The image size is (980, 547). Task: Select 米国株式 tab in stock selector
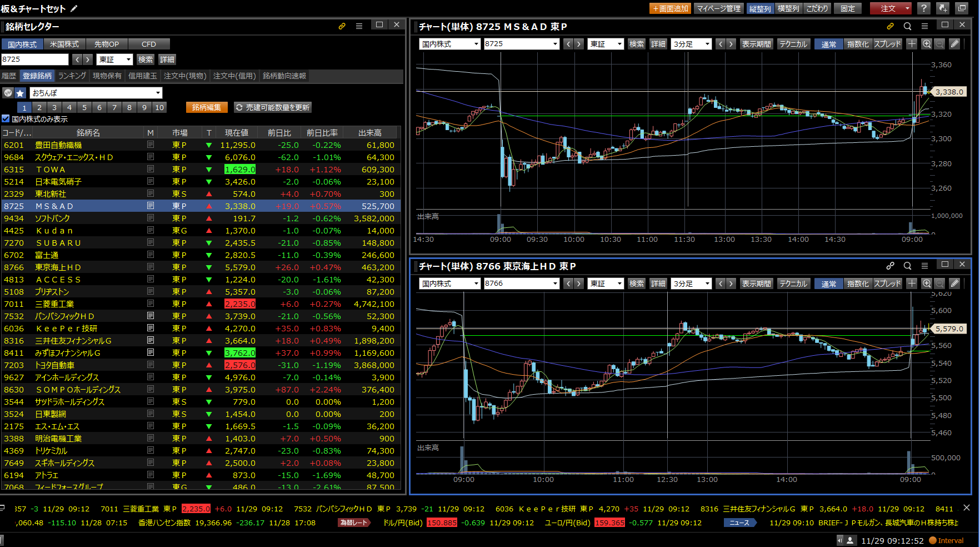[x=64, y=44]
